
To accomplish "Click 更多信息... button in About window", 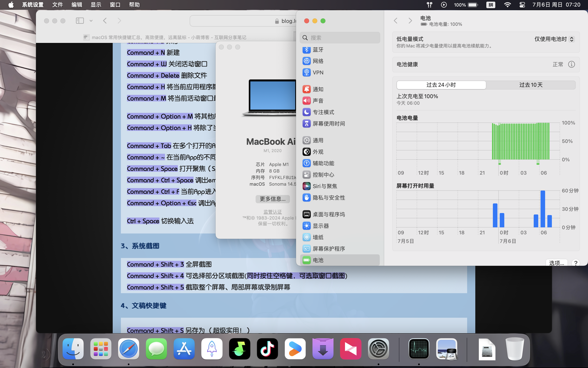I will pyautogui.click(x=273, y=199).
